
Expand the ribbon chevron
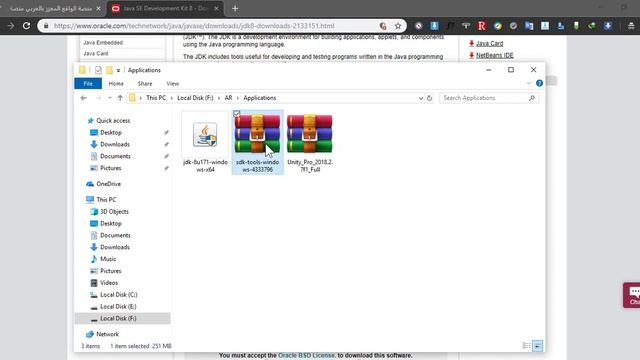click(529, 83)
